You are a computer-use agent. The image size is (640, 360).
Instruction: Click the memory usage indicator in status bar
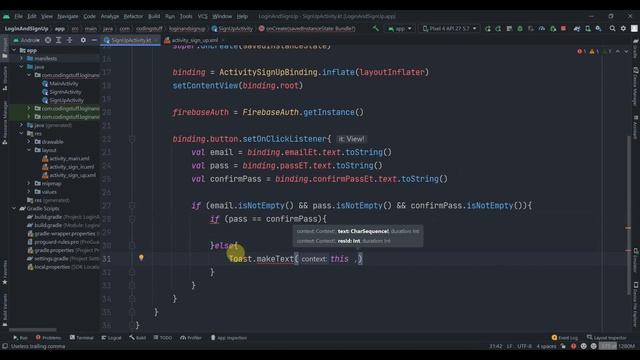(x=617, y=346)
